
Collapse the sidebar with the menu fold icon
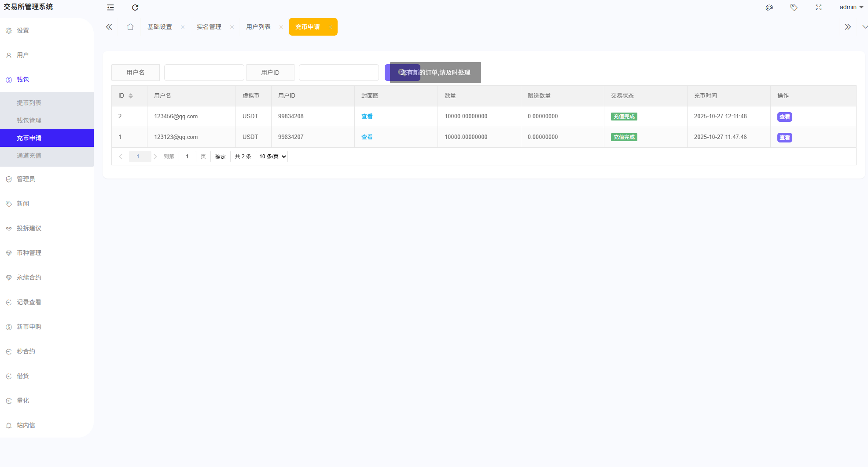click(x=110, y=7)
